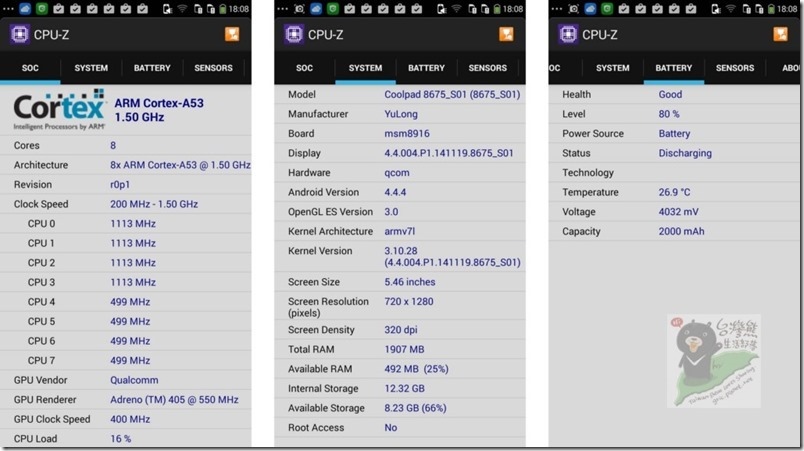The height and width of the screenshot is (451, 804).
Task: Tap the camera notification icon in the middle screenshot status bar
Action: pos(299,9)
